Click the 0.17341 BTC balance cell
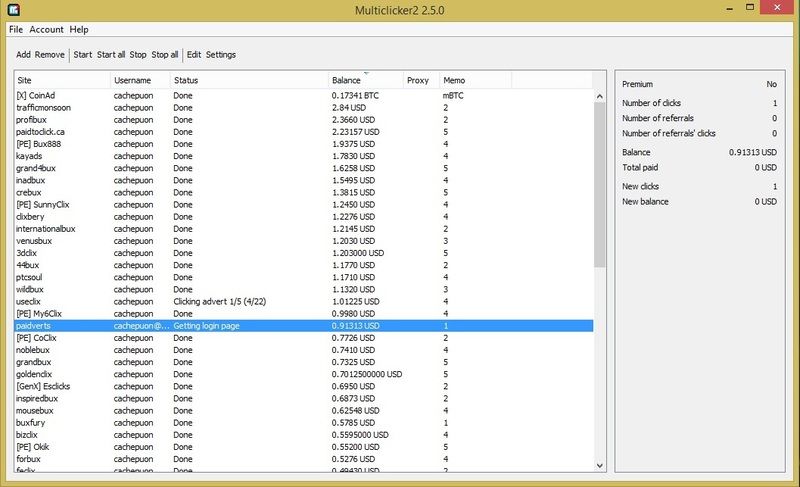Viewport: 800px width, 487px height. pos(355,95)
